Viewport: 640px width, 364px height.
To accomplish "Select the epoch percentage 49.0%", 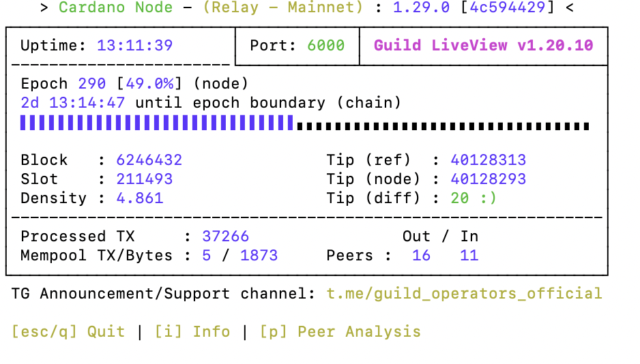I will (149, 84).
